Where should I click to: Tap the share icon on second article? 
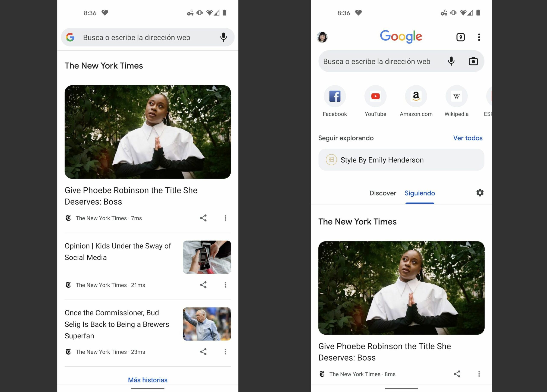(x=203, y=285)
